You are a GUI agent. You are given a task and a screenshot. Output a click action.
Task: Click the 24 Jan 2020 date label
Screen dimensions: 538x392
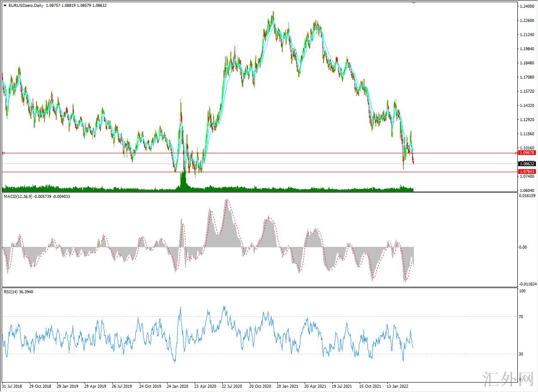pos(177,386)
